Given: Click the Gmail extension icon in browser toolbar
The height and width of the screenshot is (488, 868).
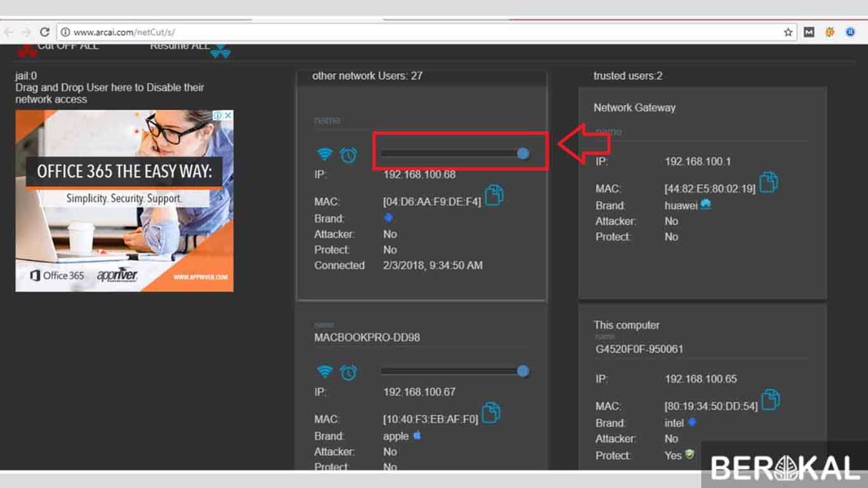Looking at the screenshot, I should pyautogui.click(x=810, y=32).
